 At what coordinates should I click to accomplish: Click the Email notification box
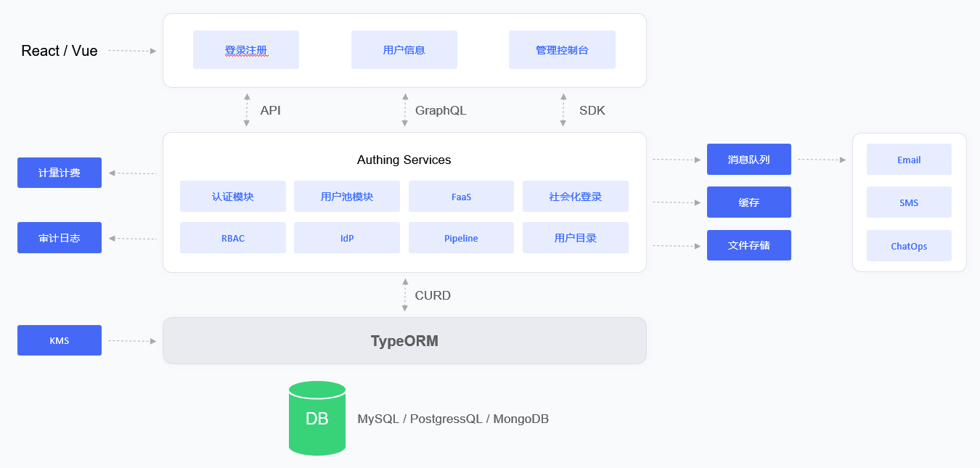pos(909,160)
